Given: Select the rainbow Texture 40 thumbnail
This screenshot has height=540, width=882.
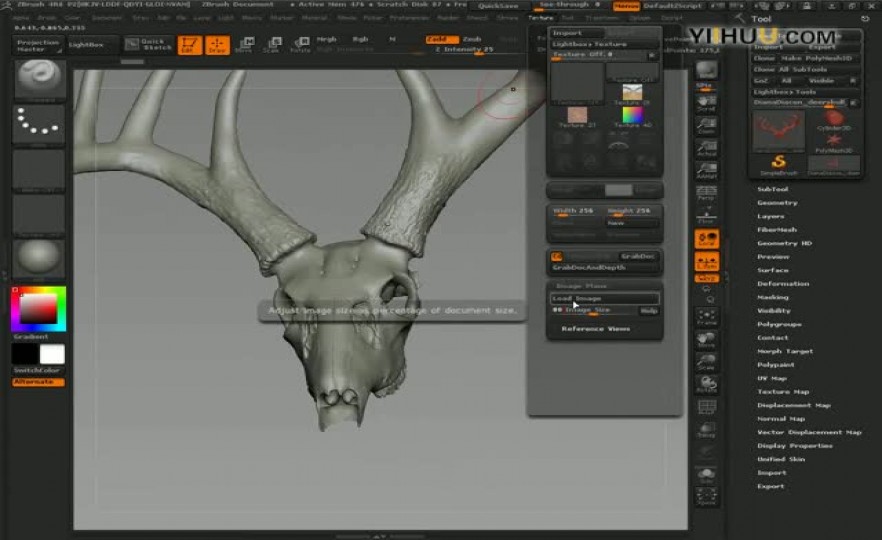Looking at the screenshot, I should coord(632,116).
